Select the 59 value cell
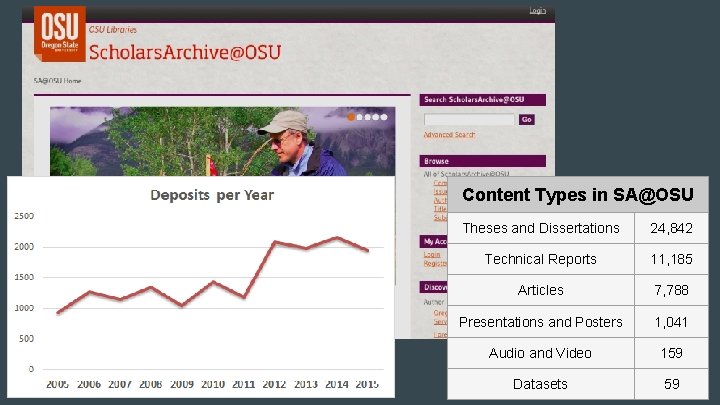The height and width of the screenshot is (405, 720). tap(672, 384)
